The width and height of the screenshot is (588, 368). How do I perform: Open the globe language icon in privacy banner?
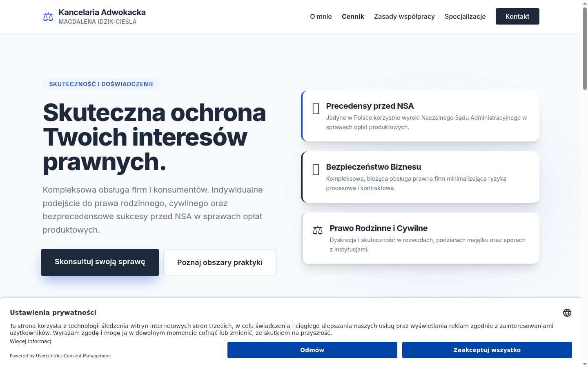(567, 313)
